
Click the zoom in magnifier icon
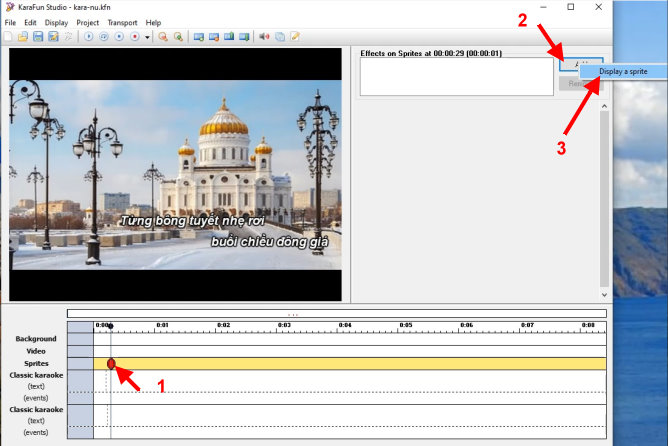point(163,37)
